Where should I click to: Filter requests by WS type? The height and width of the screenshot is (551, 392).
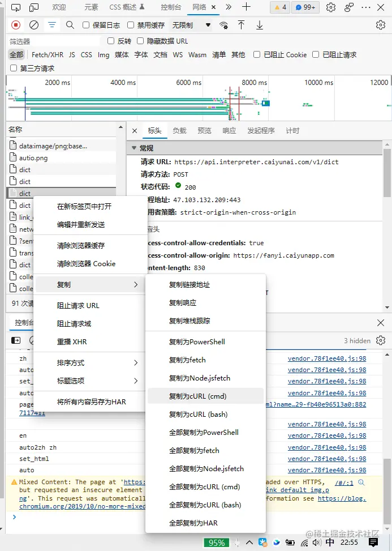(178, 54)
